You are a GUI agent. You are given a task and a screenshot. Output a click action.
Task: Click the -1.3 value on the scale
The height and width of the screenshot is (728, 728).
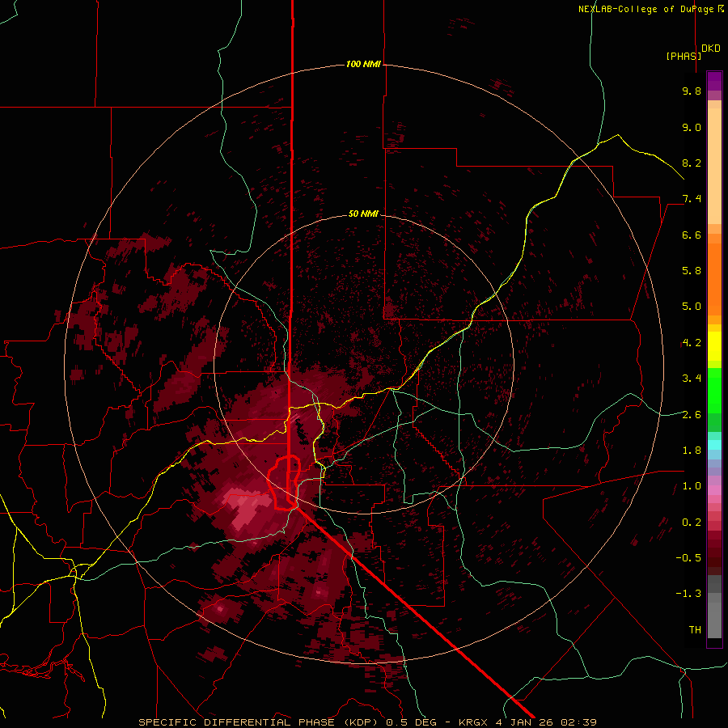click(x=688, y=594)
